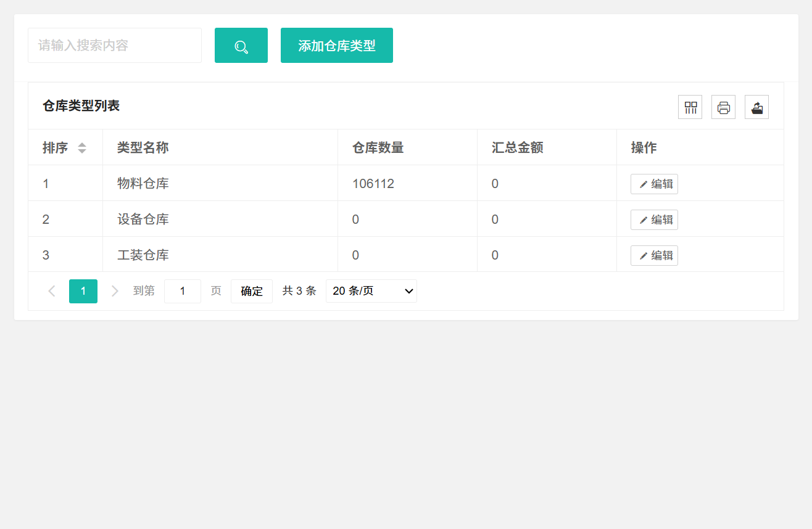812x529 pixels.
Task: Edit the 工装仓库 row
Action: click(654, 255)
